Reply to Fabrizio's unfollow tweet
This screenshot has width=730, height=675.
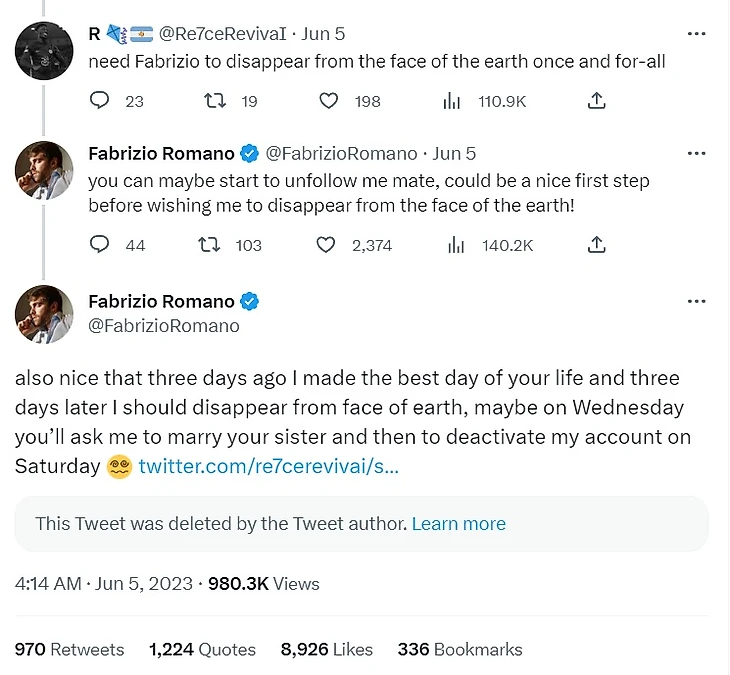pyautogui.click(x=100, y=245)
